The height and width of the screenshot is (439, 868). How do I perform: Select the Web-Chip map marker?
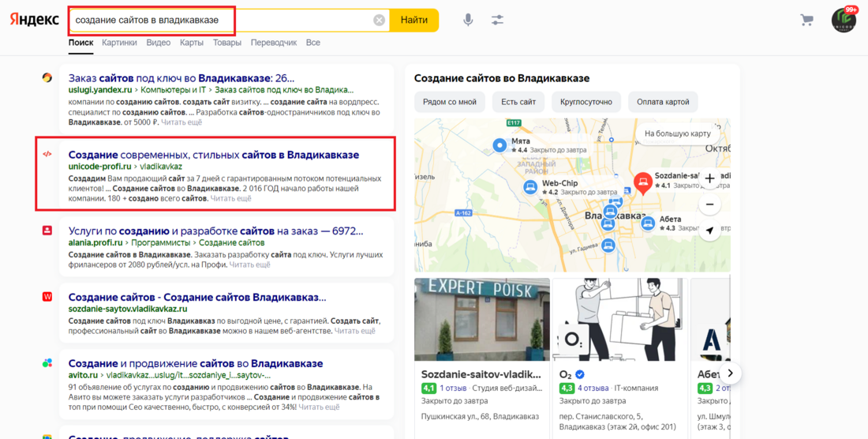pos(531,187)
